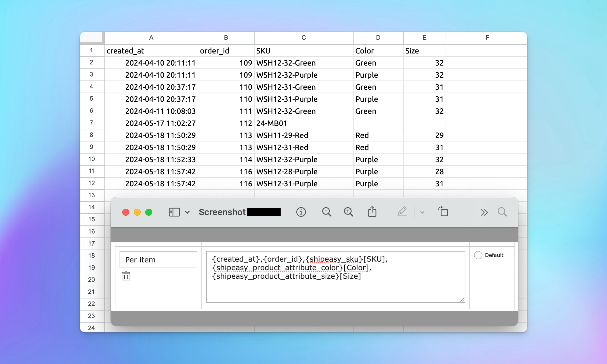This screenshot has width=607, height=364.
Task: Select Size cell with value 28
Action: [x=425, y=171]
